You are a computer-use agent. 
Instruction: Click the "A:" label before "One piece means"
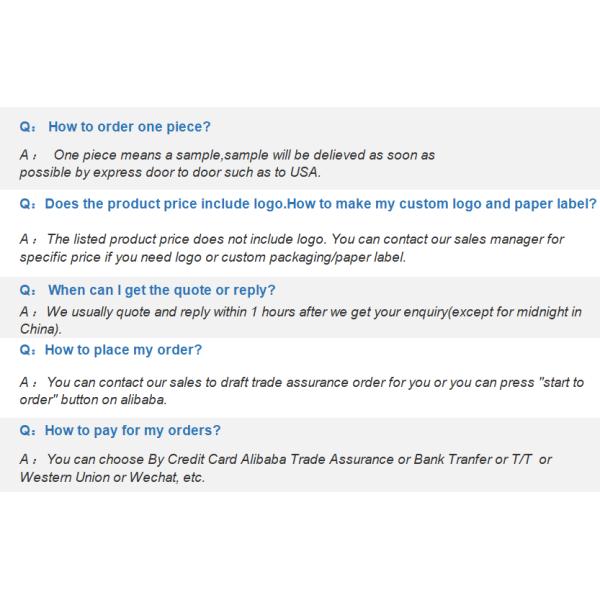click(x=28, y=156)
